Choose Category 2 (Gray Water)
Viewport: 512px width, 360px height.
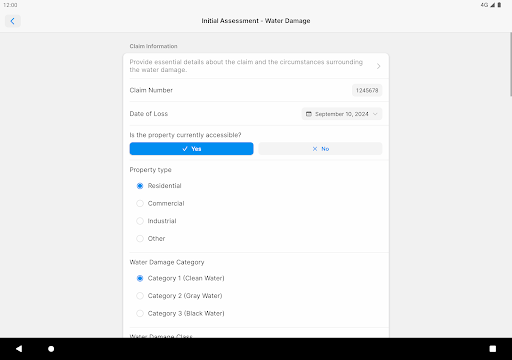pos(140,296)
